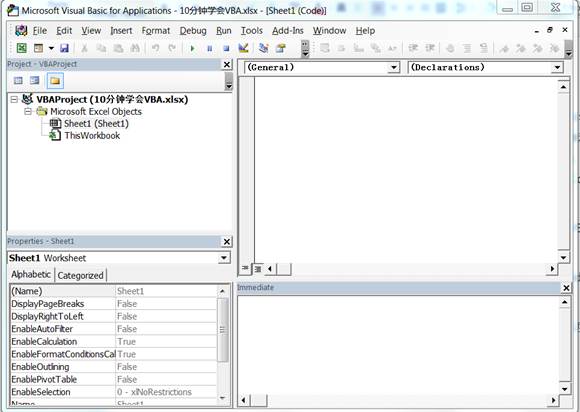Click the properties list vertical scrollbar thumb

[x=222, y=330]
